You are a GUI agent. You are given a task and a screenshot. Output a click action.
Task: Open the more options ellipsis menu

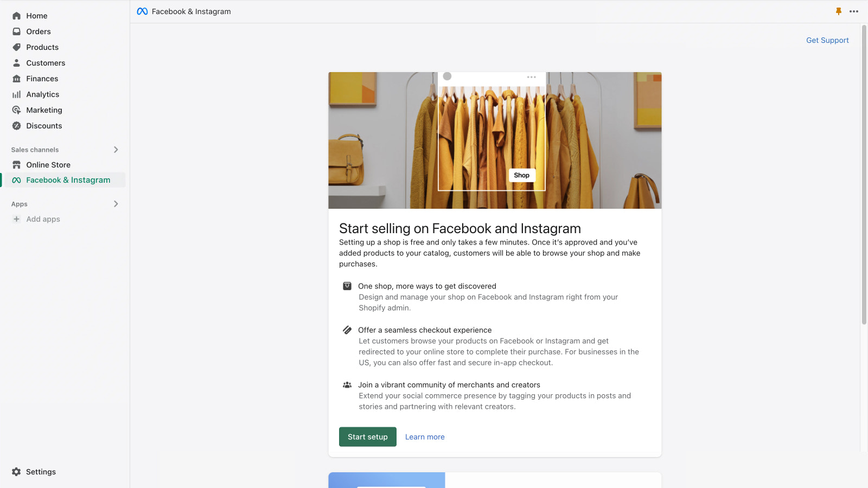(854, 11)
